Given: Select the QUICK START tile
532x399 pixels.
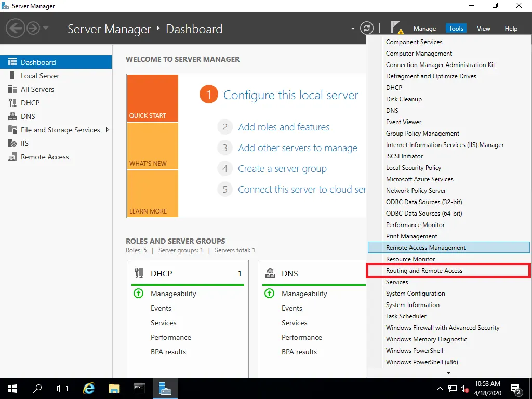Looking at the screenshot, I should pyautogui.click(x=153, y=98).
